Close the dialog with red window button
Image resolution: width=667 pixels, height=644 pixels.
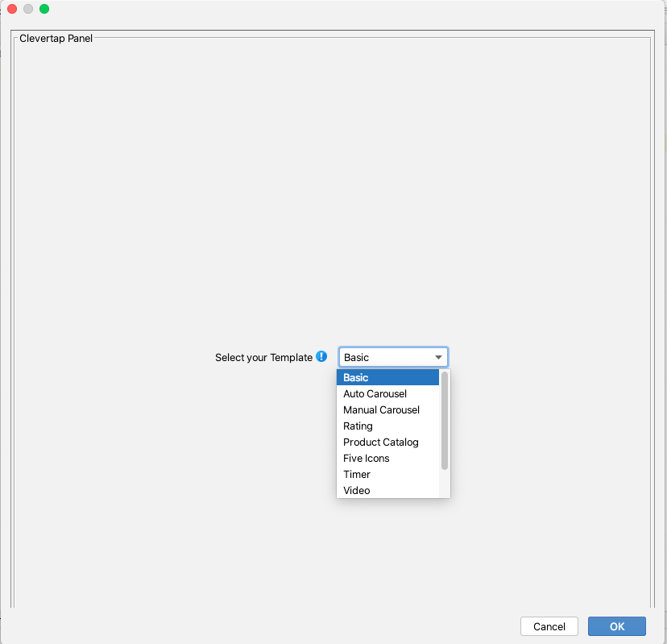12,9
